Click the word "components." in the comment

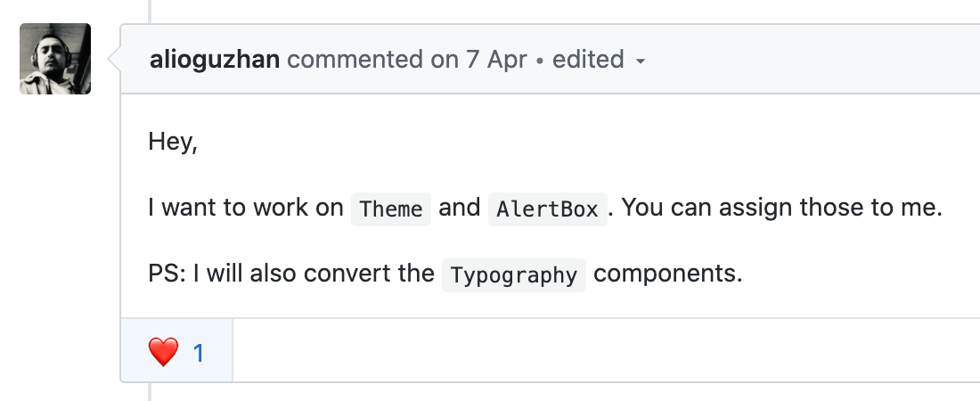pos(667,274)
